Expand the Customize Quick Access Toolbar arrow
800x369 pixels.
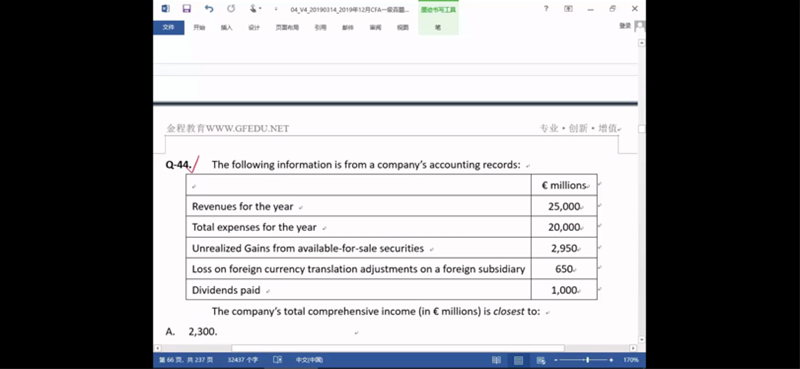coord(276,9)
